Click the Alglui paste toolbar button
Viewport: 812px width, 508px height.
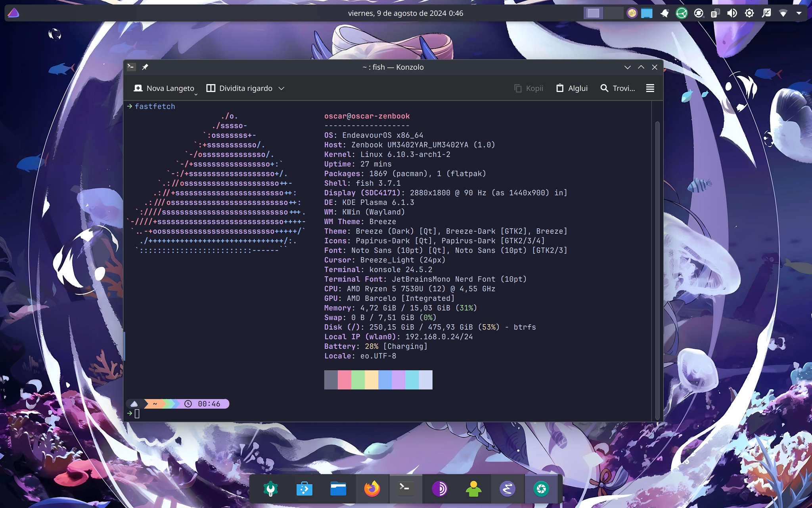[572, 88]
